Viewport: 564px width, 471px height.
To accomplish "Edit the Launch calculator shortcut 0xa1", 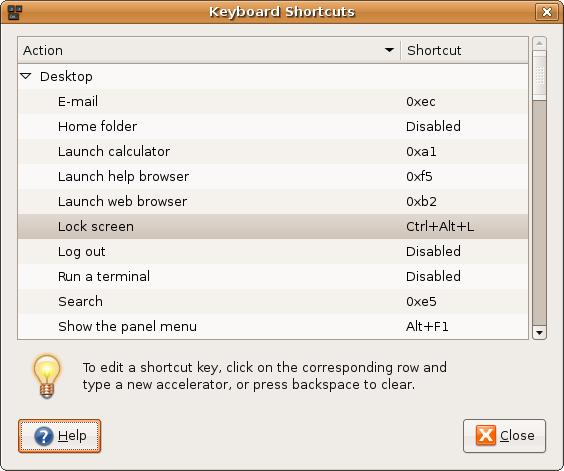I will tap(421, 151).
